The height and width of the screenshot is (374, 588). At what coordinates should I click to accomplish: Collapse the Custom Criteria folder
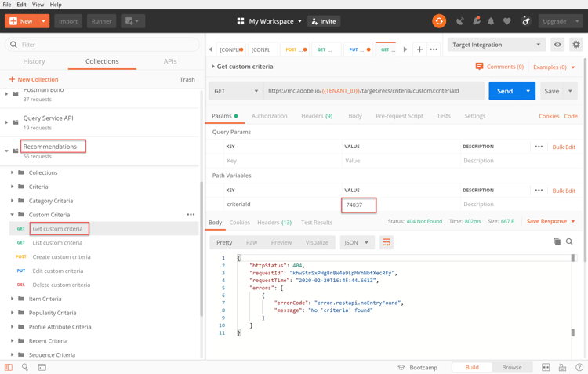[12, 215]
